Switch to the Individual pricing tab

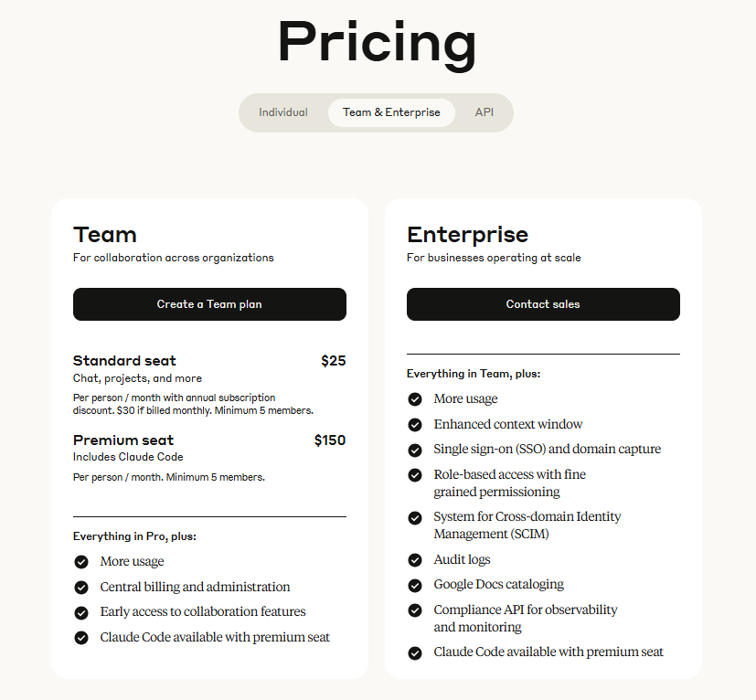click(x=283, y=111)
